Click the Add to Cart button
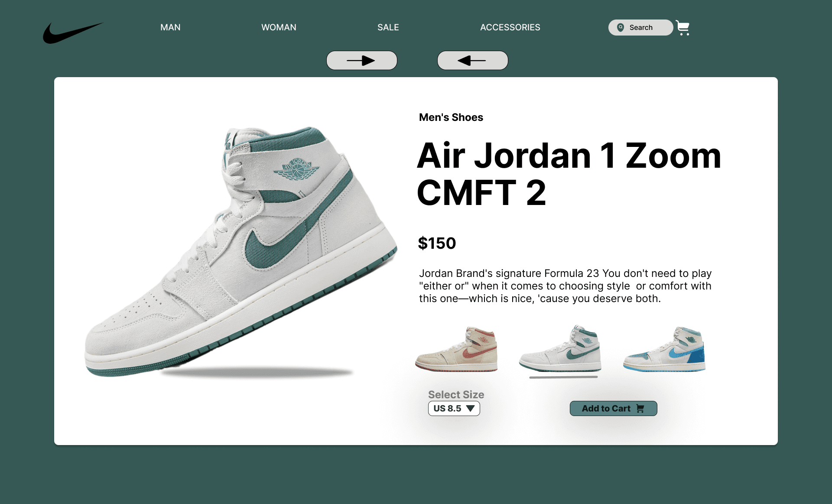Viewport: 832px width, 504px height. click(x=613, y=408)
